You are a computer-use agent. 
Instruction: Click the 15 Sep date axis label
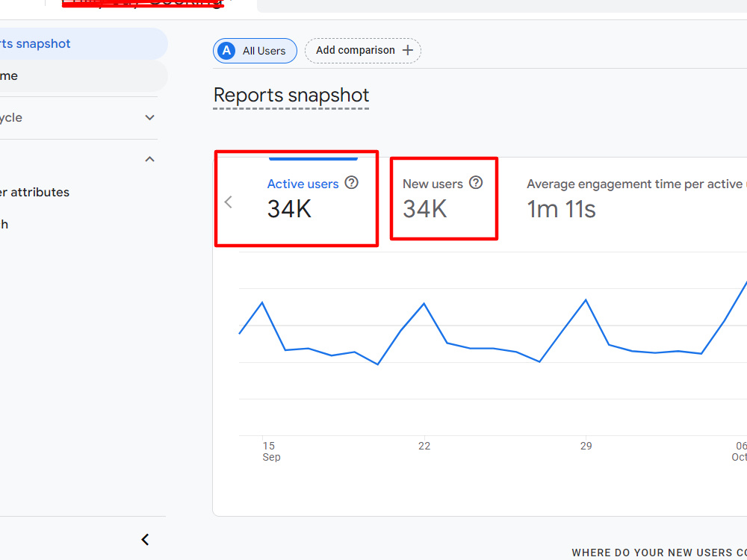[271, 452]
